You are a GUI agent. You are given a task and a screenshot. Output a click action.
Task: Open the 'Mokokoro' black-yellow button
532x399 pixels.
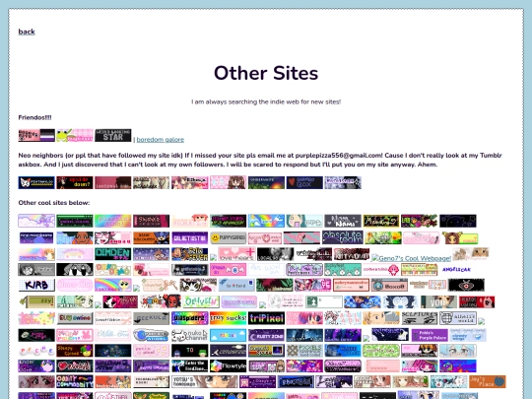pyautogui.click(x=381, y=221)
